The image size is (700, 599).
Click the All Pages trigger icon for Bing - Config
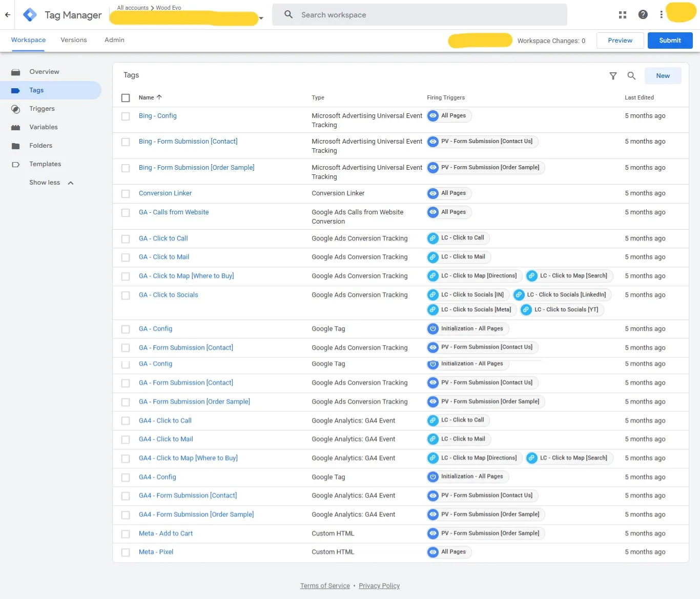click(433, 116)
